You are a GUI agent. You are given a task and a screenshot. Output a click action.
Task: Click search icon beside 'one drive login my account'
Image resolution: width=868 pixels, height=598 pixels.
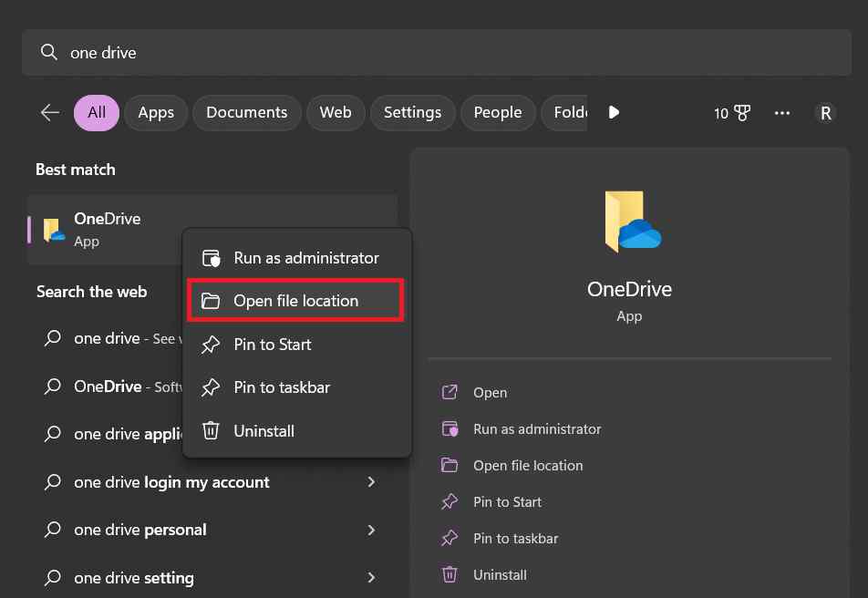53,481
